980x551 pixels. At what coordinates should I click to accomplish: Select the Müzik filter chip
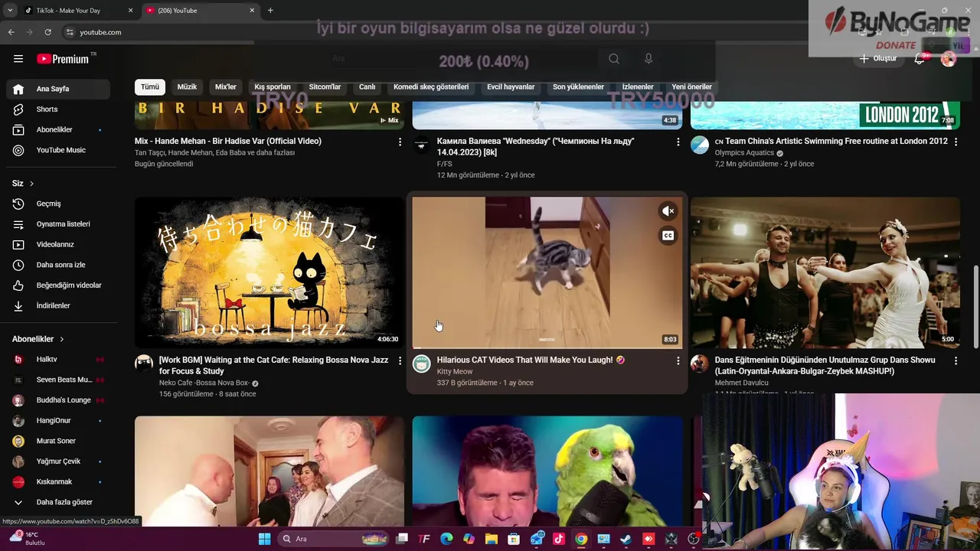187,87
